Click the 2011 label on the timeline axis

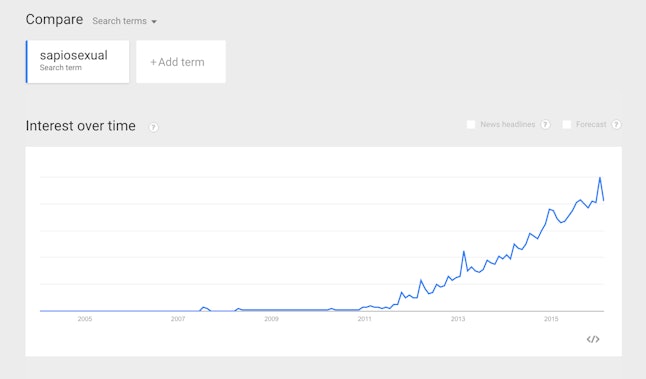click(x=365, y=319)
